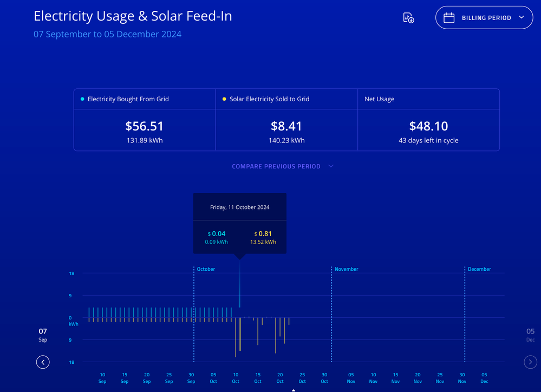
Task: Click the chevron beside Compare Previous Period
Action: (331, 166)
